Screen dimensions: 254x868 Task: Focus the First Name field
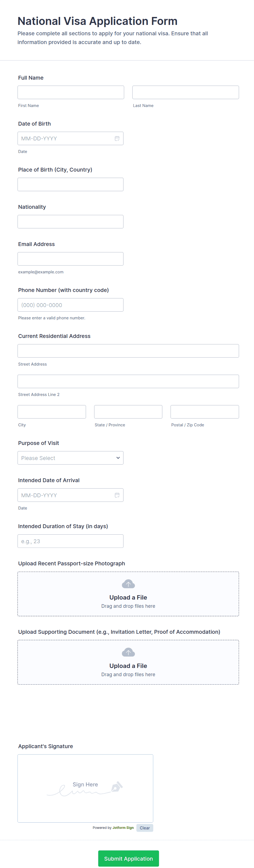click(71, 92)
